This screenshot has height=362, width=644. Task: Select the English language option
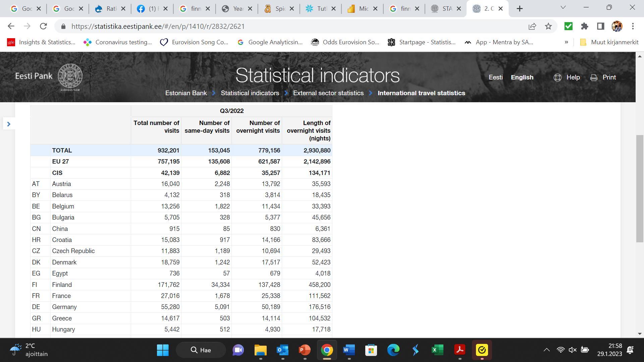522,77
